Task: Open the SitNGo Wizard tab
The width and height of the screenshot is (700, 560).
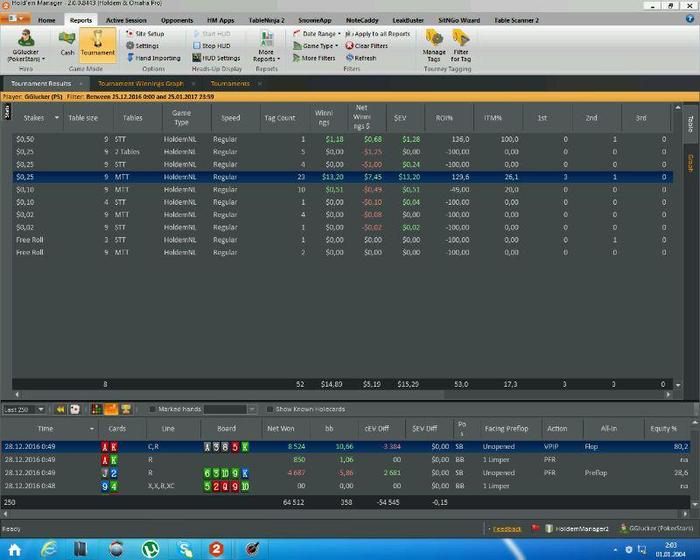Action: 459,20
